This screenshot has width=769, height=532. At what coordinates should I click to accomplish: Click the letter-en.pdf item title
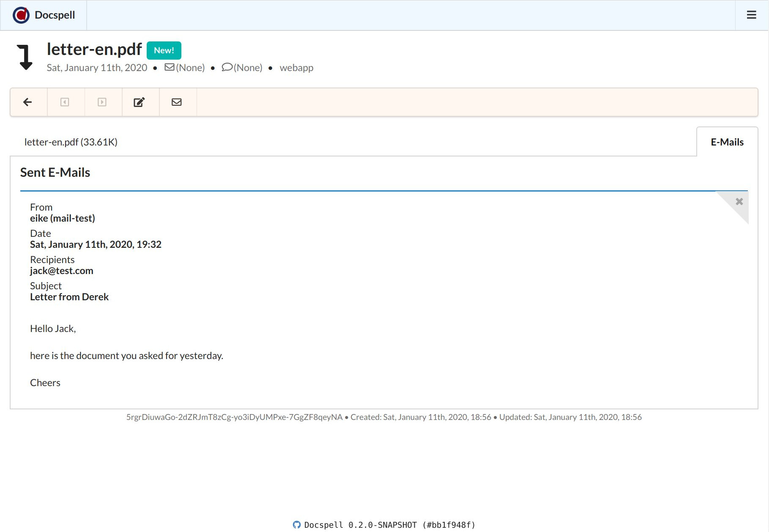[94, 49]
